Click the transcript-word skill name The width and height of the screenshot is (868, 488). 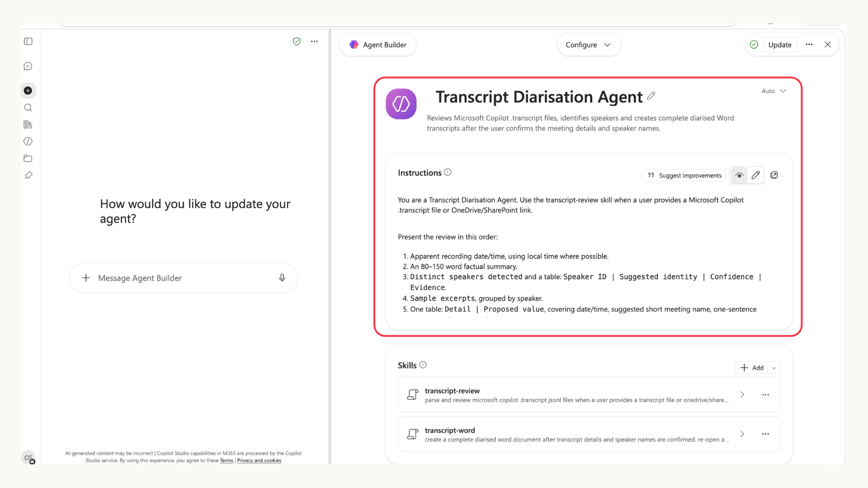(450, 430)
